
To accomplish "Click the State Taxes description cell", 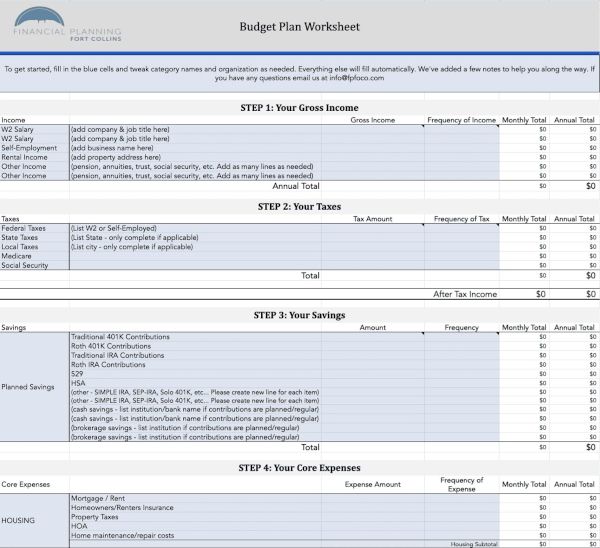I will pyautogui.click(x=196, y=237).
